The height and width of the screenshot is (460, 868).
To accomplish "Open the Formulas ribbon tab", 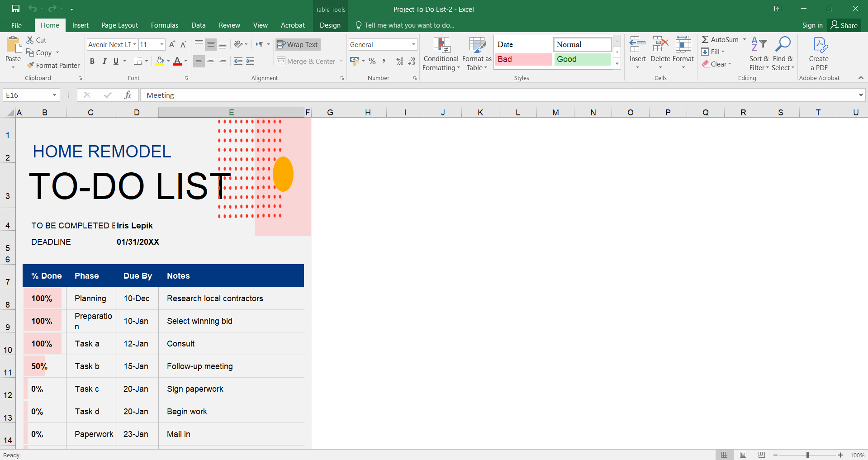I will tap(164, 25).
